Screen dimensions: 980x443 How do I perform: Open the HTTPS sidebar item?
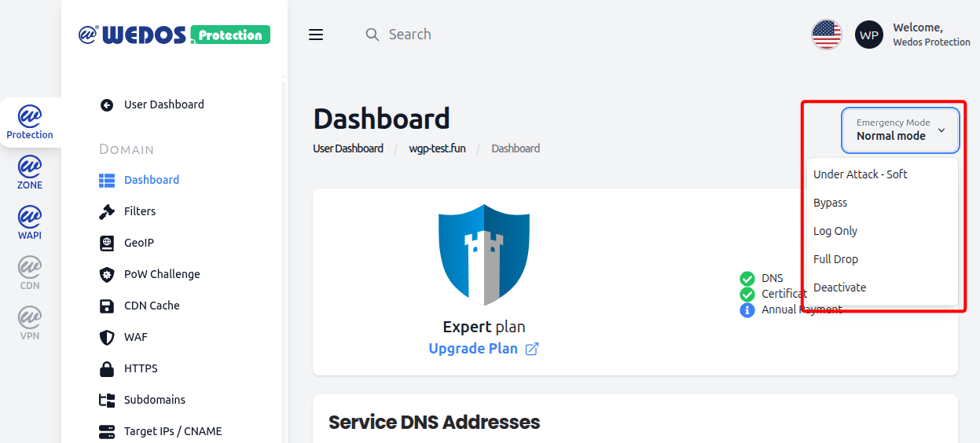141,368
